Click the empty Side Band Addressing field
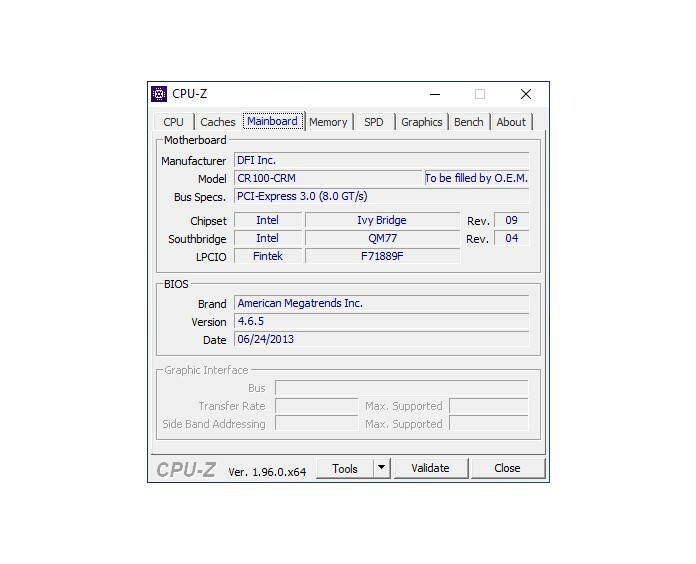This screenshot has height=564, width=696. [x=316, y=424]
